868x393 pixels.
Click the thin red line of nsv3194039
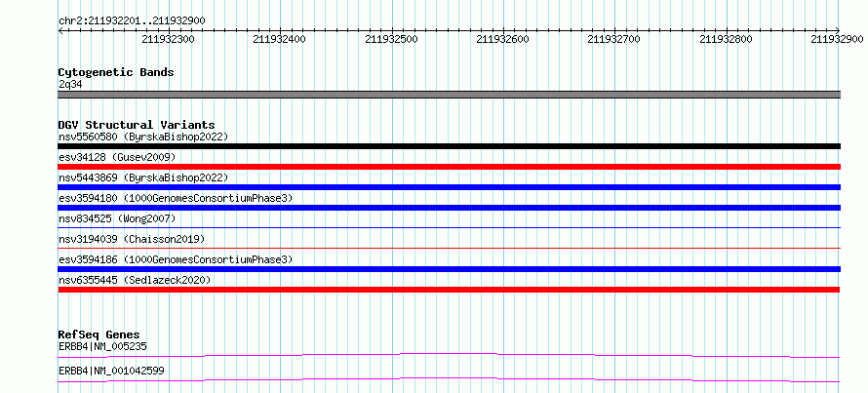(449, 248)
